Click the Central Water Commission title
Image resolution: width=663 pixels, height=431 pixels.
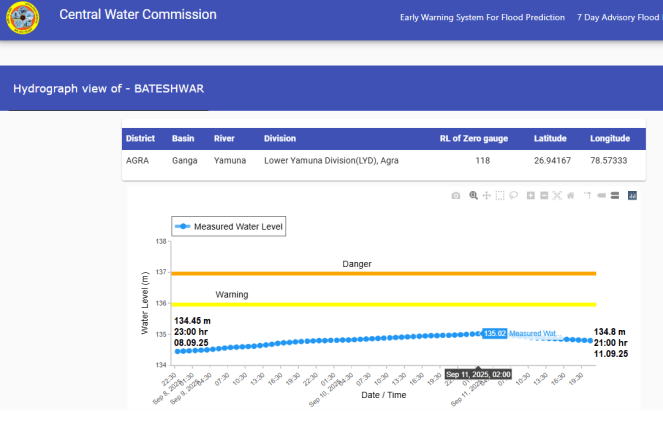[x=137, y=16]
